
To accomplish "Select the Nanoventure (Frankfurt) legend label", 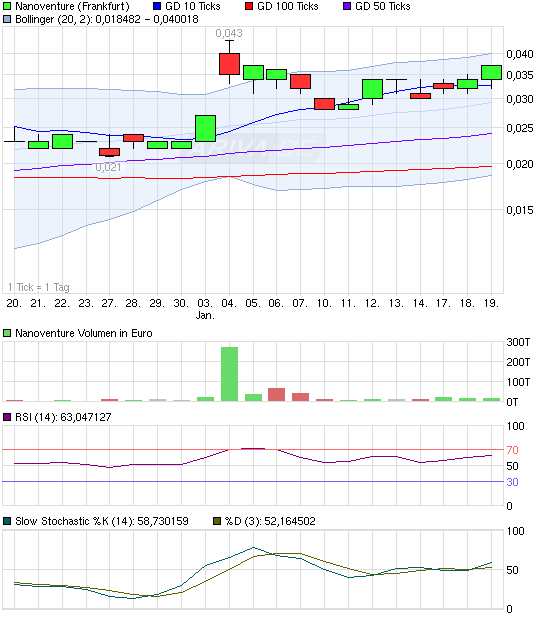I will (x=72, y=6).
